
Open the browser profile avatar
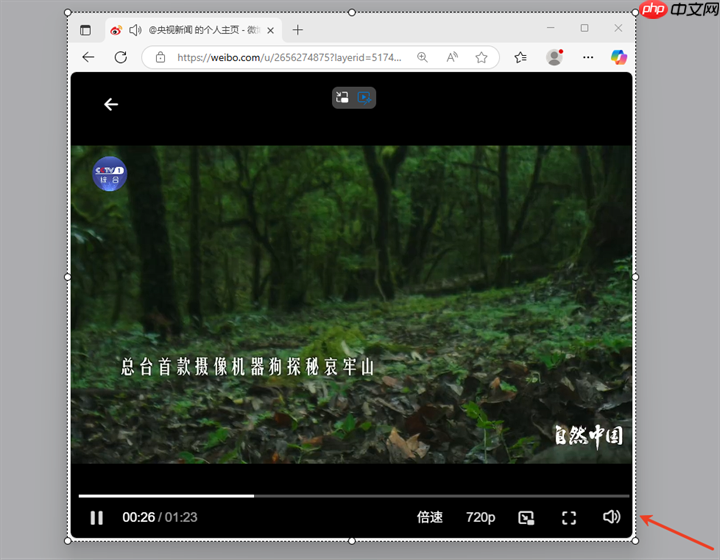[554, 57]
